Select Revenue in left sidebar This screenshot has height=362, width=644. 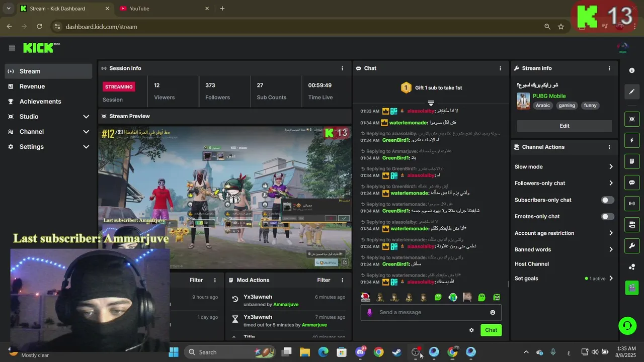pos(49,86)
